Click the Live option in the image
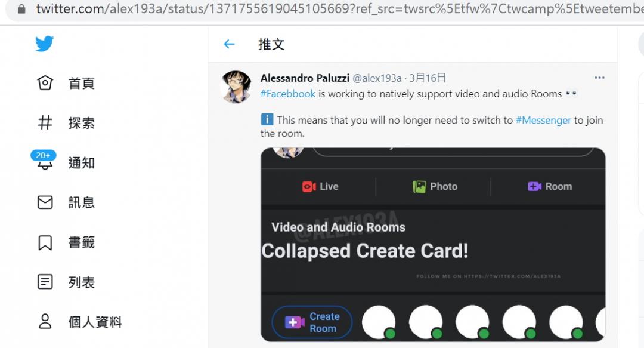The width and height of the screenshot is (644, 348). click(320, 187)
